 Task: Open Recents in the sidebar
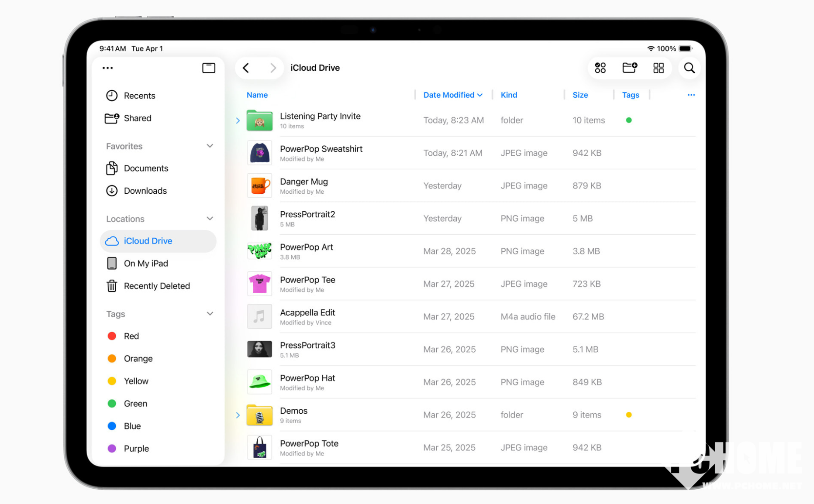tap(158, 96)
